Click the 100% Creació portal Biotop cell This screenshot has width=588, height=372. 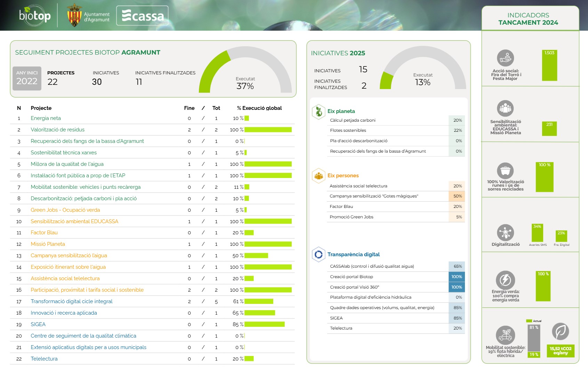[457, 277]
